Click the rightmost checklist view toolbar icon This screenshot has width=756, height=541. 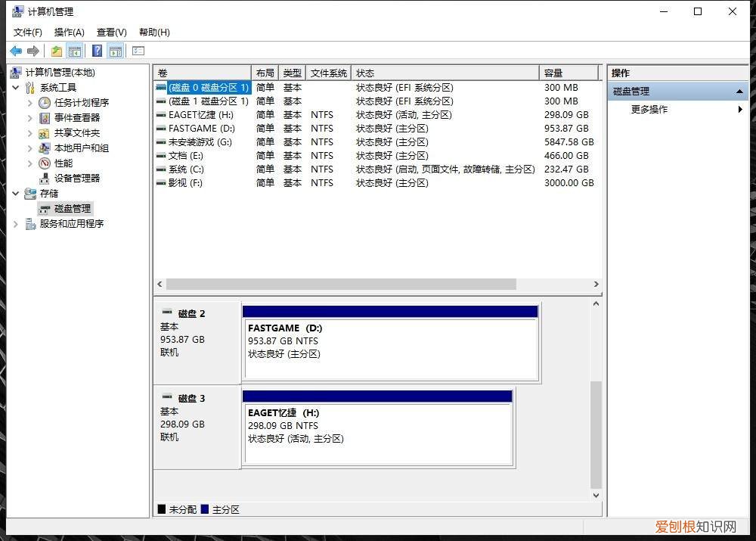click(x=138, y=51)
